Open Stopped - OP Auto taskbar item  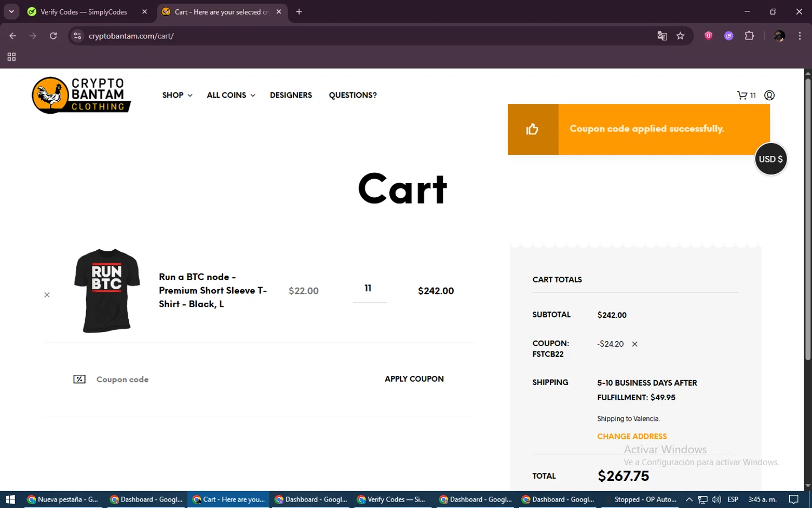tap(640, 499)
